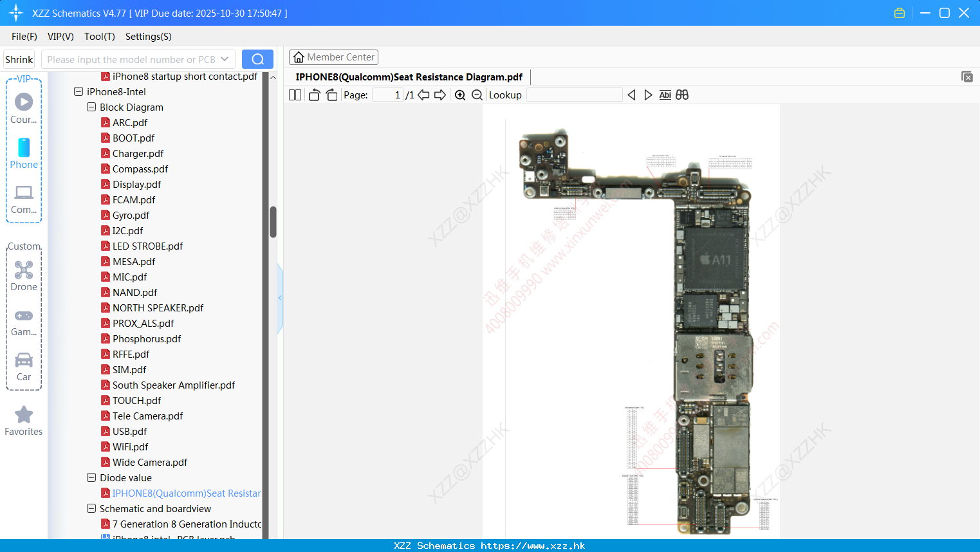Select the Computer category icon
This screenshot has height=552, width=980.
tap(24, 199)
